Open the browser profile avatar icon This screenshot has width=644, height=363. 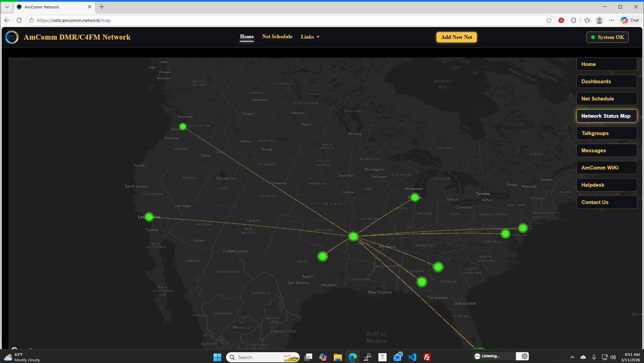(x=600, y=20)
